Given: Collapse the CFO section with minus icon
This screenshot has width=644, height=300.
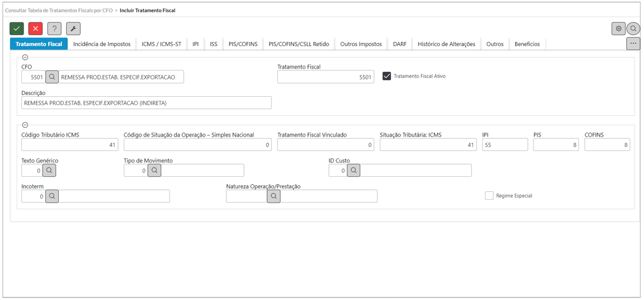Looking at the screenshot, I should pos(25,58).
